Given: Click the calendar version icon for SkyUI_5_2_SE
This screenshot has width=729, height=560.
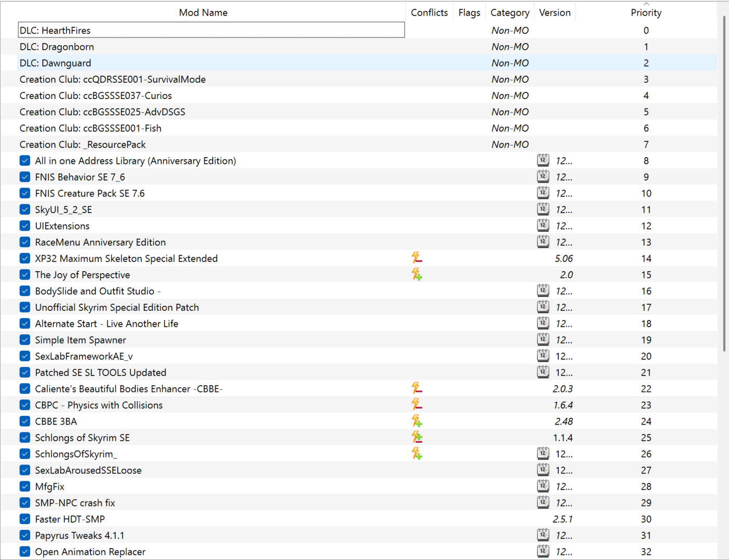Looking at the screenshot, I should click(x=543, y=209).
